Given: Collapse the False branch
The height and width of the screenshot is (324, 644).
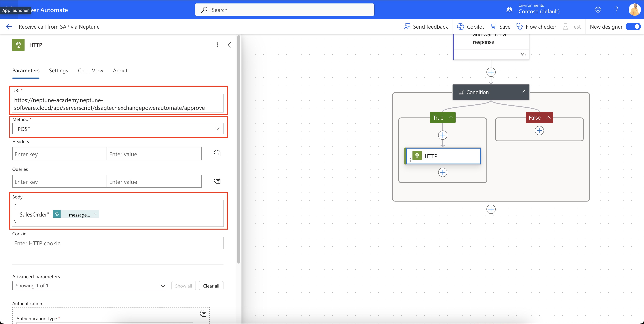Looking at the screenshot, I should pyautogui.click(x=548, y=117).
